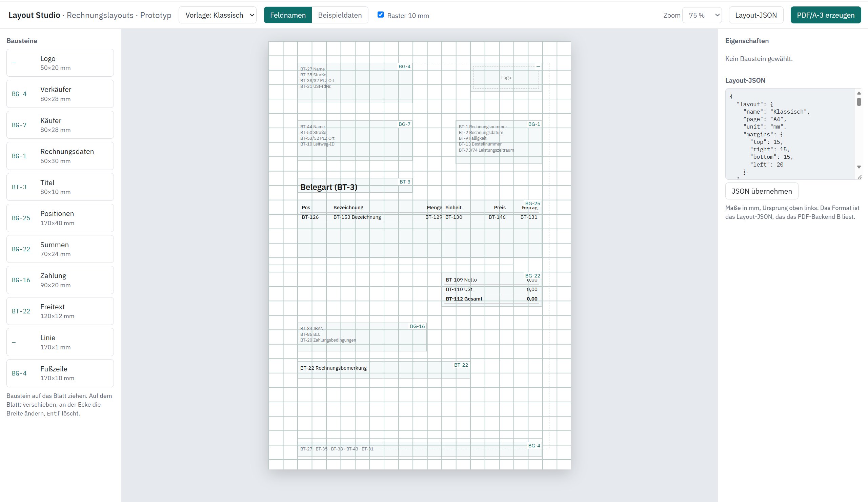The image size is (868, 502).
Task: Select the Logo placeholder on the page
Action: click(506, 77)
